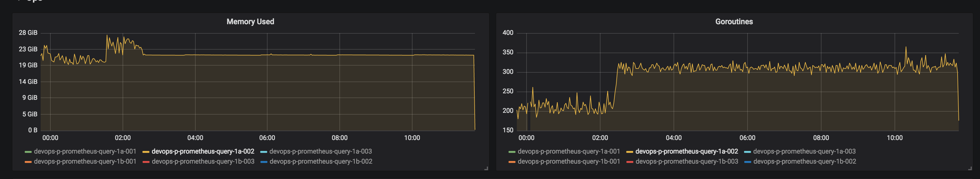
Task: Click blue color swatch for 1b-002 in Memory Used legend
Action: (x=264, y=162)
